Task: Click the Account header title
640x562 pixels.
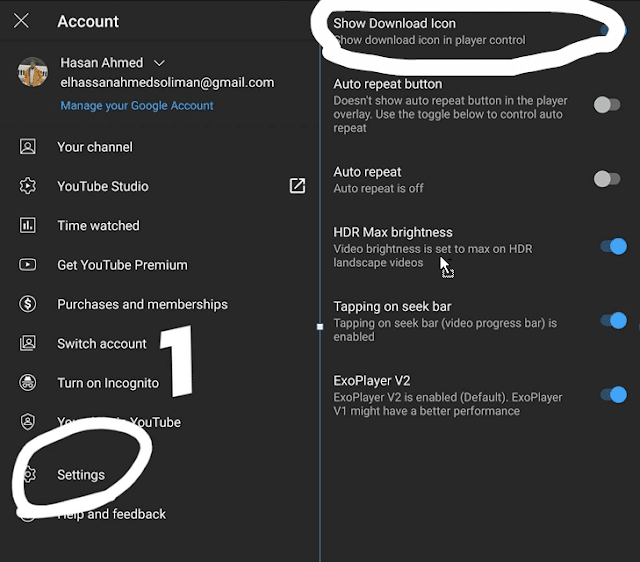Action: (x=88, y=22)
